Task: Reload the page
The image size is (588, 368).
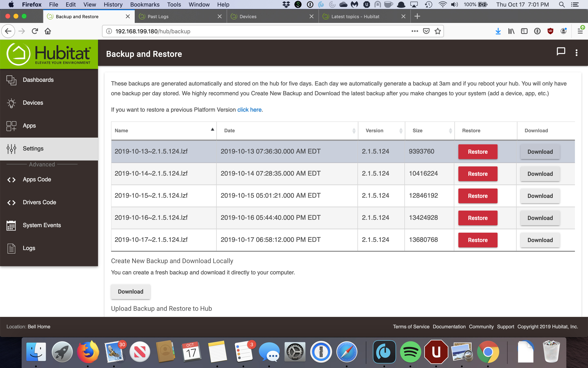Action: [35, 31]
